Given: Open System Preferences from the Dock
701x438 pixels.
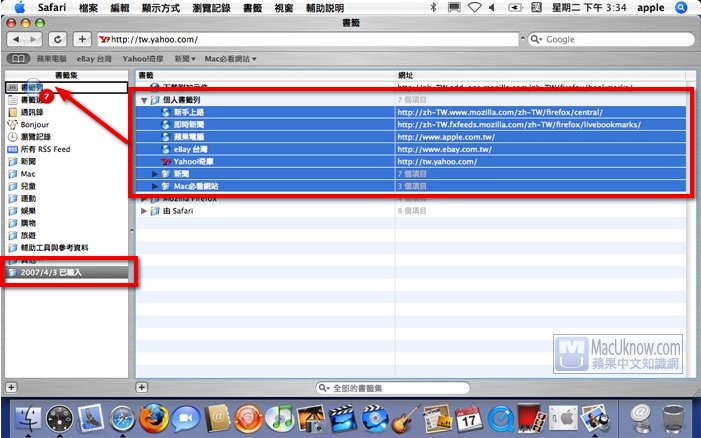Looking at the screenshot, I should 563,419.
